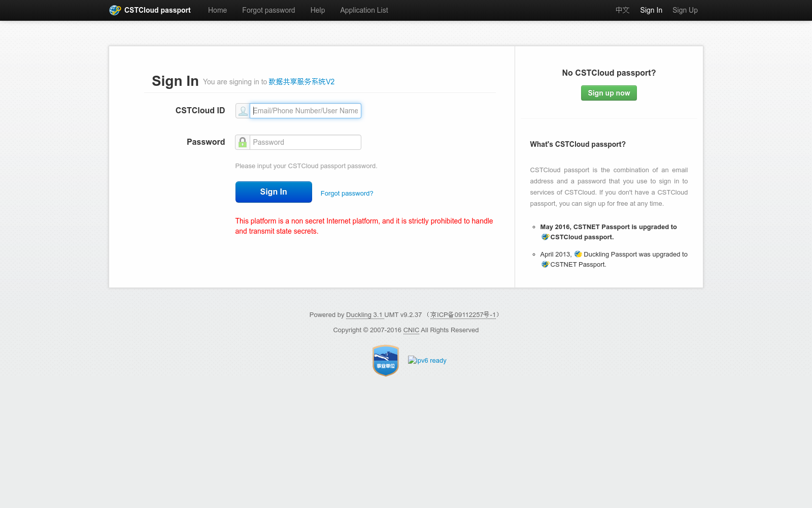Open the 数据共享服务系统V2 link
Viewport: 812px width, 508px height.
[x=301, y=82]
